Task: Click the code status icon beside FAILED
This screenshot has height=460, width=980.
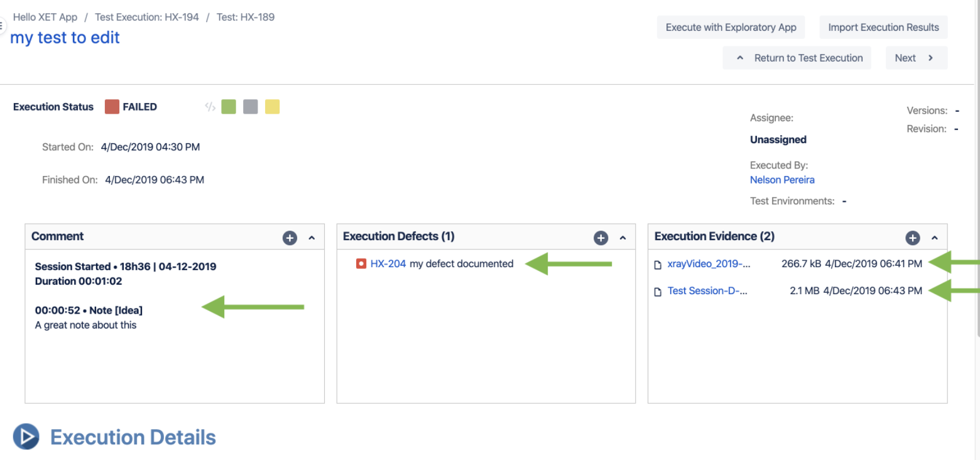Action: coord(210,107)
